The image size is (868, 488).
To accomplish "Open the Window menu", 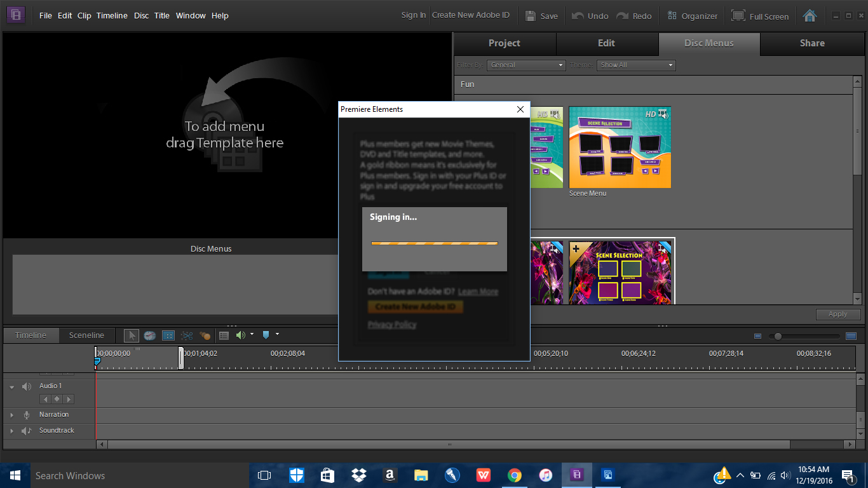I will pos(191,15).
